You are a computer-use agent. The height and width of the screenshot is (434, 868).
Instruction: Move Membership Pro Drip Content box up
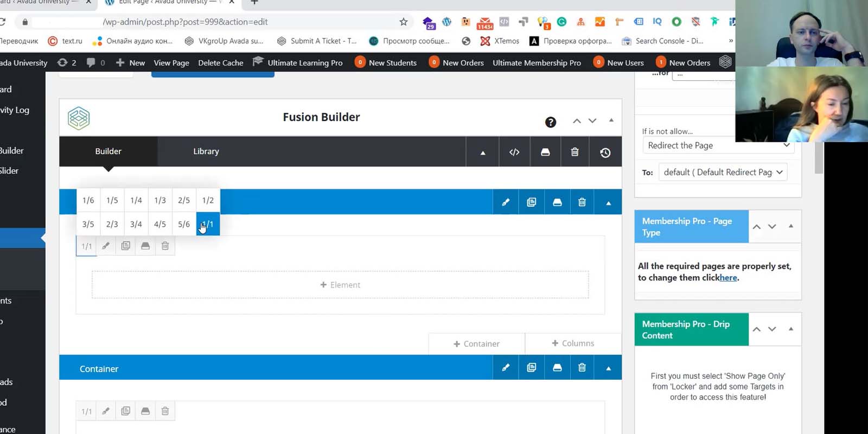[757, 329]
